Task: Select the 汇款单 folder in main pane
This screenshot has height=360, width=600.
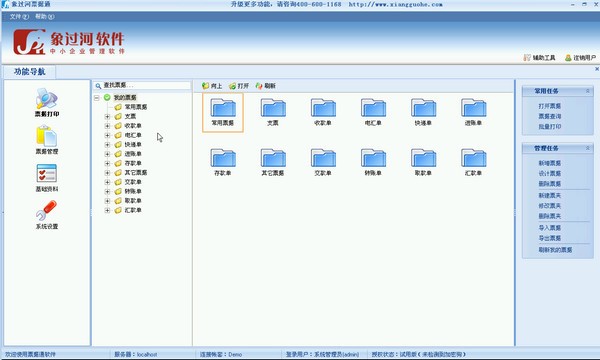Action: (x=473, y=163)
